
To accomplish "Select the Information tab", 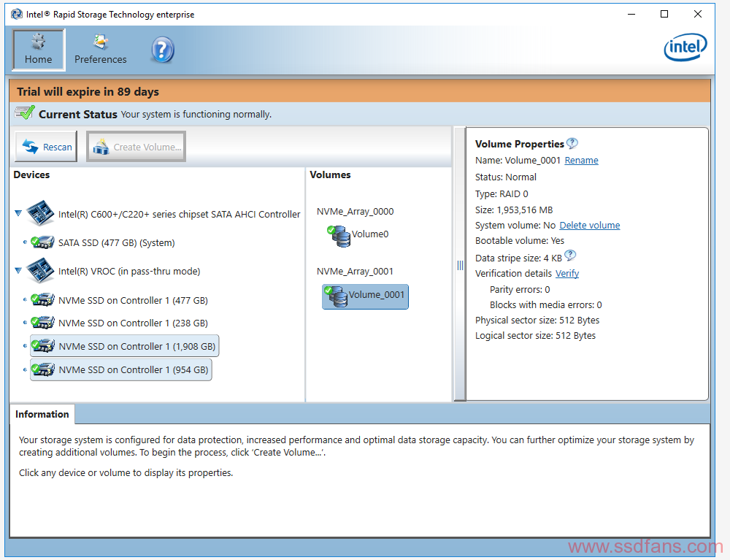I will 42,414.
